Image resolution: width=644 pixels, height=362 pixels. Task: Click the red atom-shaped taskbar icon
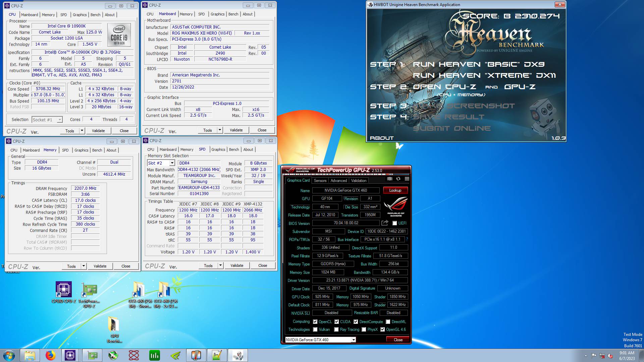click(x=134, y=355)
